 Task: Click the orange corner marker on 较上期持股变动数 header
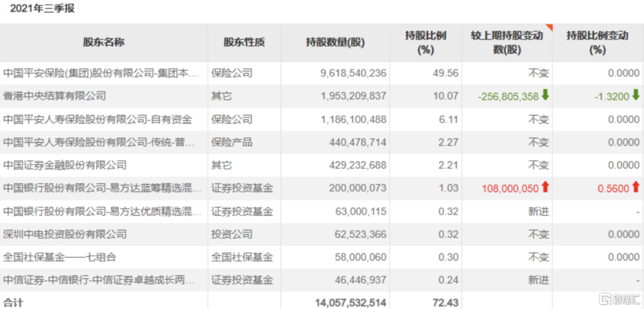tap(549, 27)
